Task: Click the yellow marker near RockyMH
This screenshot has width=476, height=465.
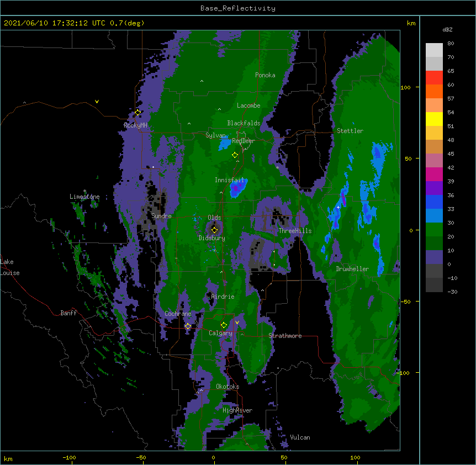Action: tap(137, 113)
